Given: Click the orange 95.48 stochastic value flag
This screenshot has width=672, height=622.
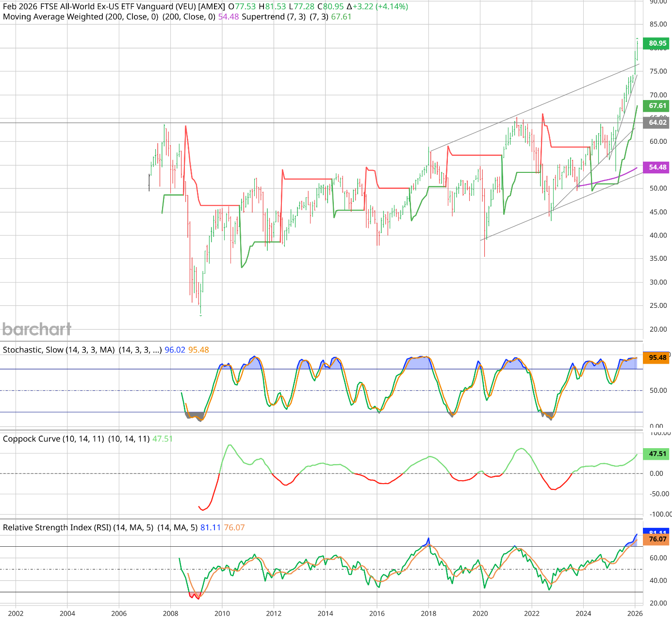Looking at the screenshot, I should (x=656, y=357).
